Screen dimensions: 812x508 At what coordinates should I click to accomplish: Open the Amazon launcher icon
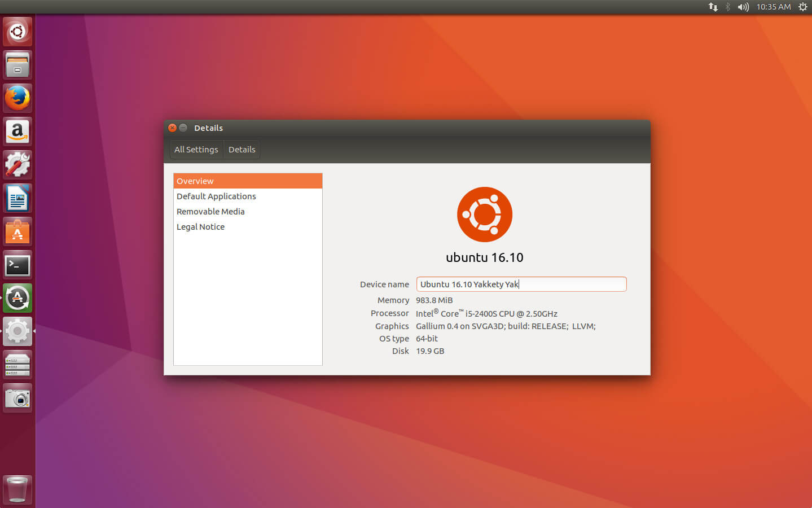pos(17,132)
